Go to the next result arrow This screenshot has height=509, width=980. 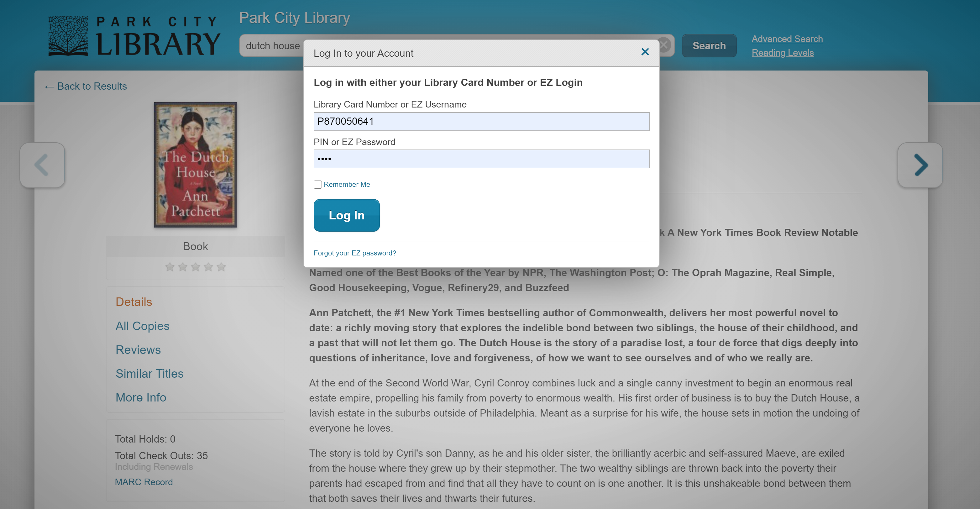(x=920, y=165)
